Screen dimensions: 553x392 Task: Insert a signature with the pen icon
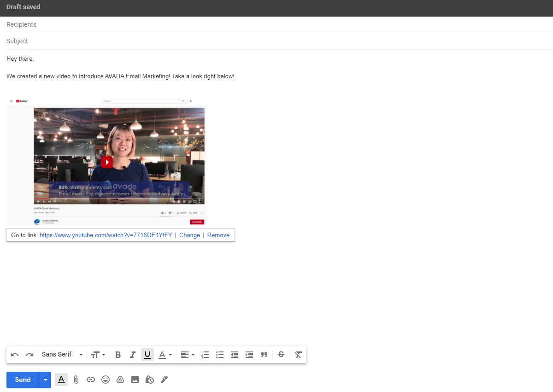(164, 380)
